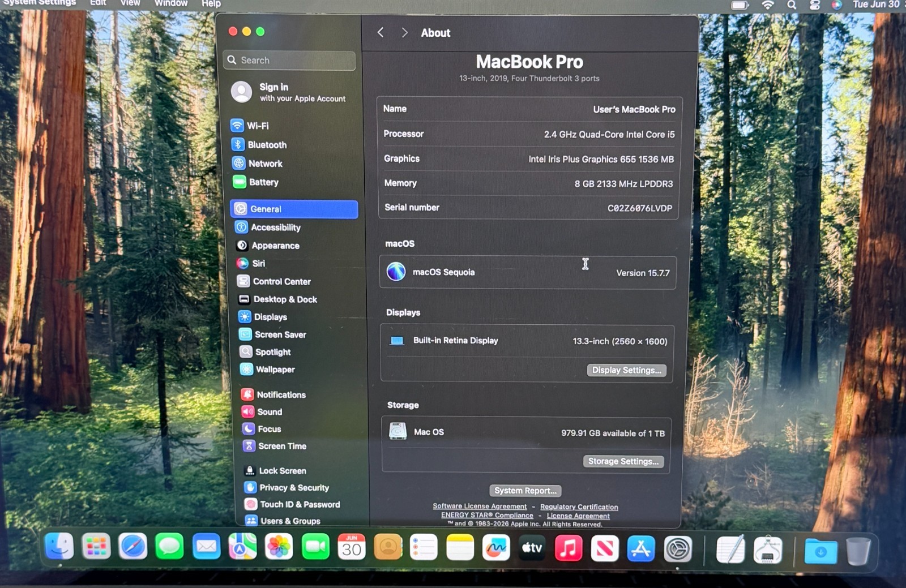Open Spotlight settings
The image size is (906, 588).
(x=265, y=351)
